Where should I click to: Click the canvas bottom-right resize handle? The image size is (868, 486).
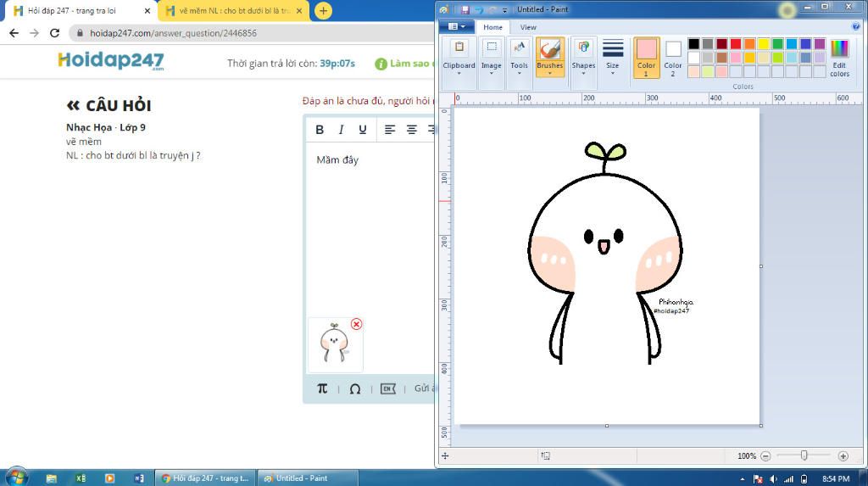point(761,426)
